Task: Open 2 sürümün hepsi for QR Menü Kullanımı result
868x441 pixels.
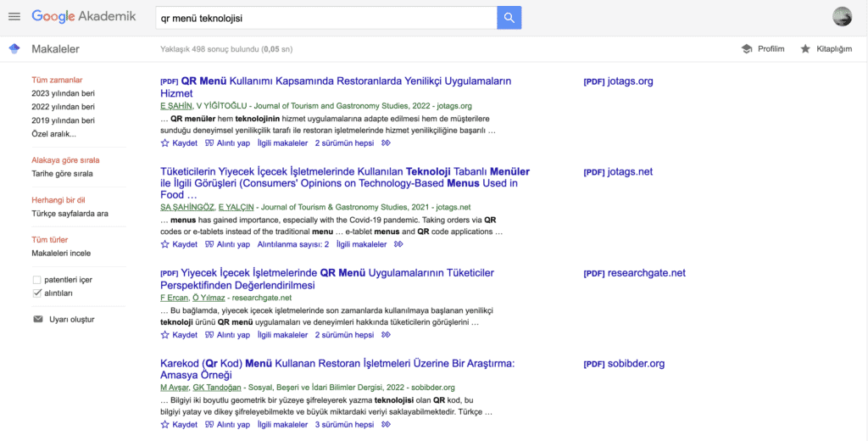Action: pyautogui.click(x=344, y=143)
